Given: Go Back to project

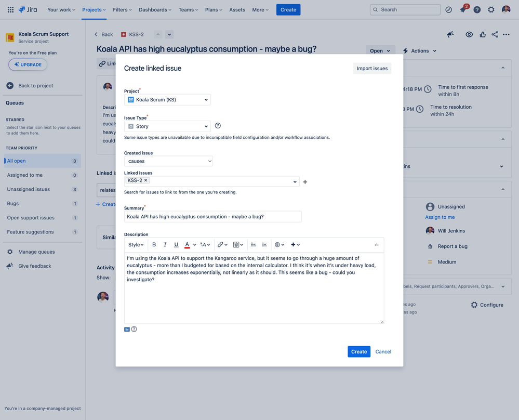Looking at the screenshot, I should (x=30, y=85).
